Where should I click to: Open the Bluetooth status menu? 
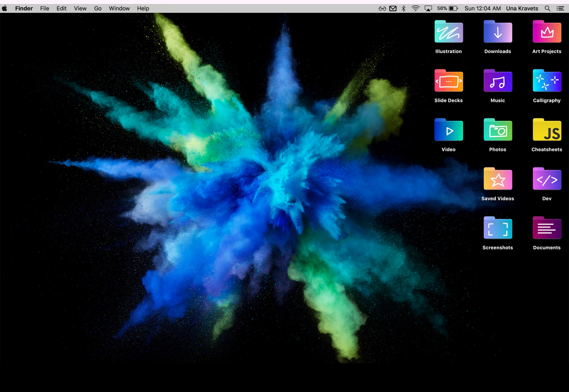(403, 8)
